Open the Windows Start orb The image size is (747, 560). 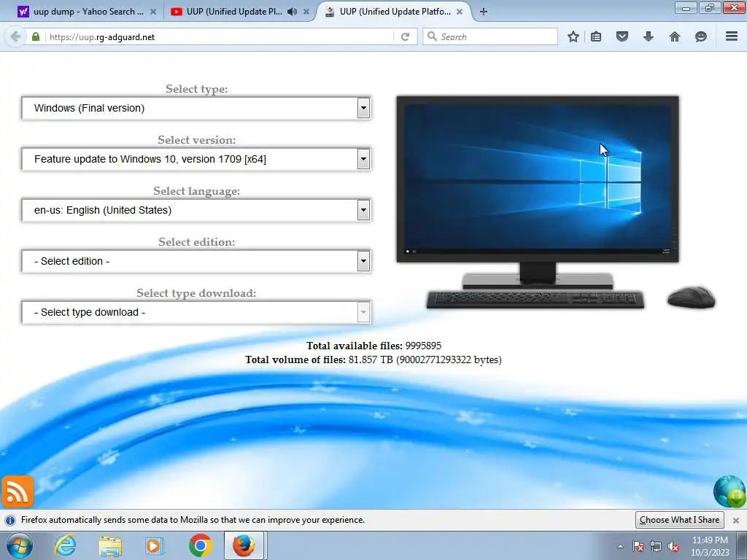(x=20, y=545)
